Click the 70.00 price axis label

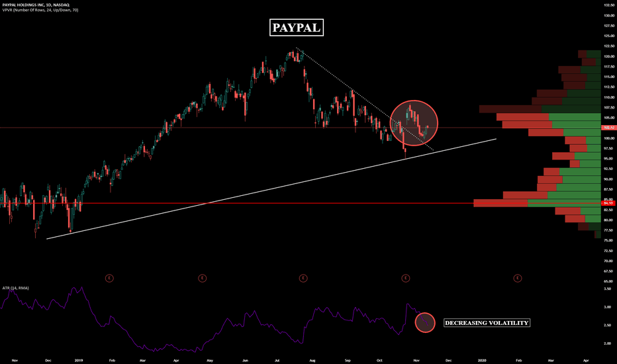tap(609, 261)
